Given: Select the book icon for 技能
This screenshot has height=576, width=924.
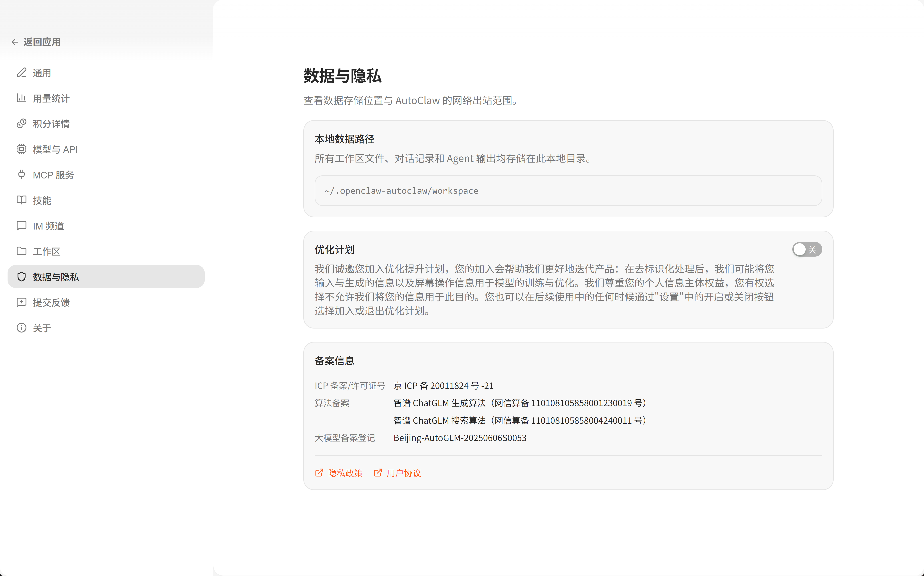Looking at the screenshot, I should pos(21,200).
